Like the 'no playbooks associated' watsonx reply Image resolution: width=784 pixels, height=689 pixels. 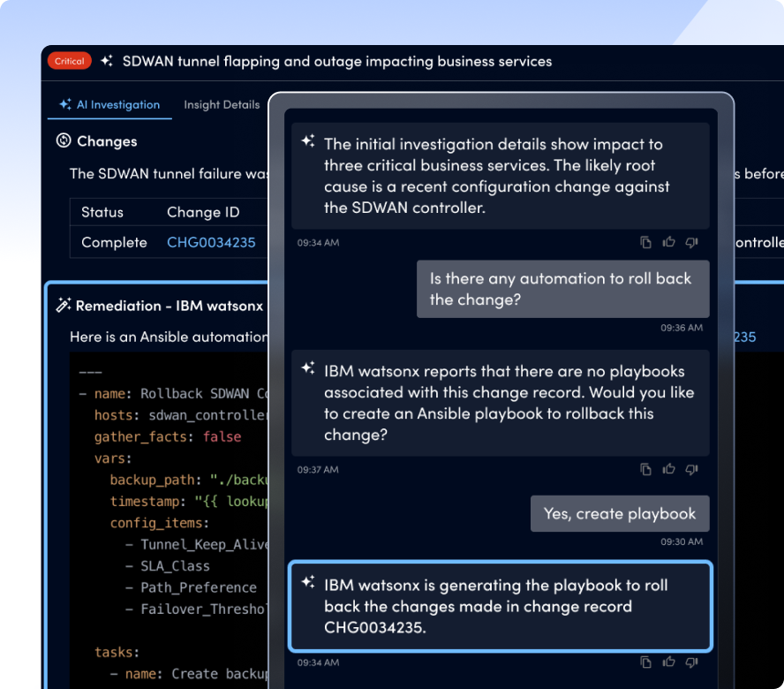(669, 469)
